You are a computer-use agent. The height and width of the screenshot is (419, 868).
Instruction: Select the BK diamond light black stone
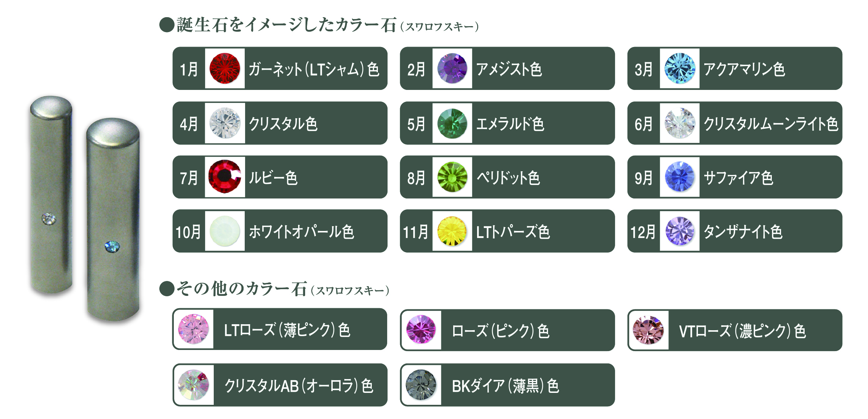(x=421, y=385)
